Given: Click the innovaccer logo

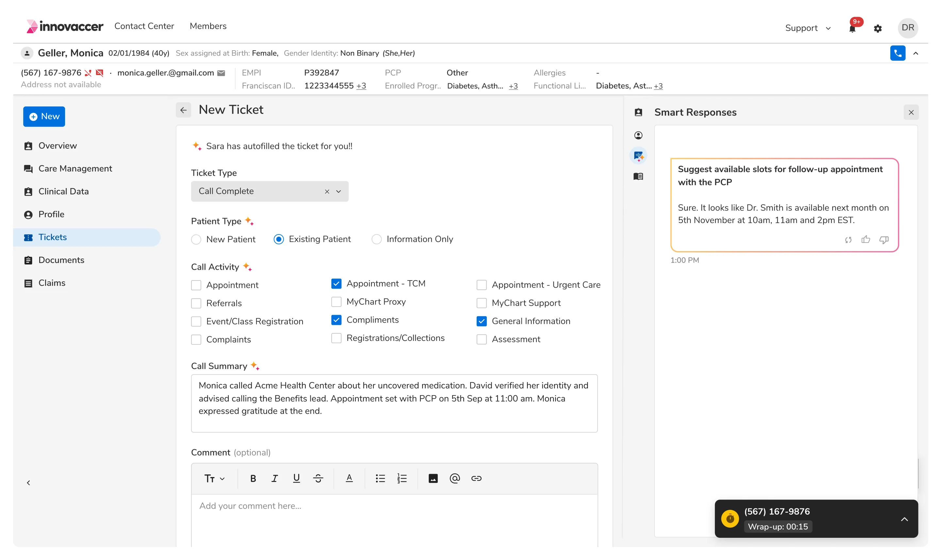Looking at the screenshot, I should coord(65,26).
